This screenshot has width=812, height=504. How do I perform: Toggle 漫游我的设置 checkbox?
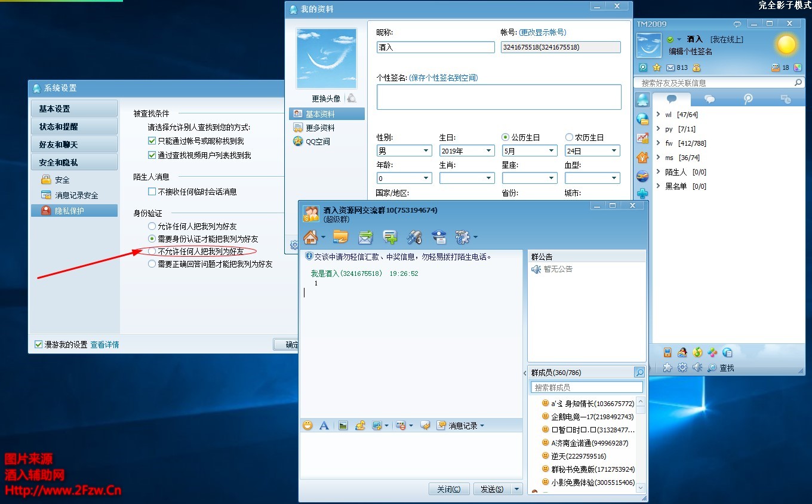39,345
